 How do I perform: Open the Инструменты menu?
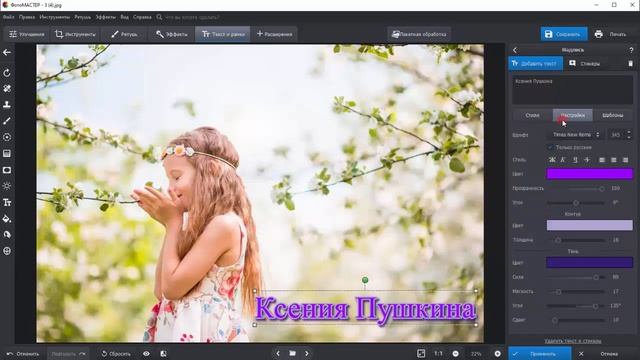point(55,17)
